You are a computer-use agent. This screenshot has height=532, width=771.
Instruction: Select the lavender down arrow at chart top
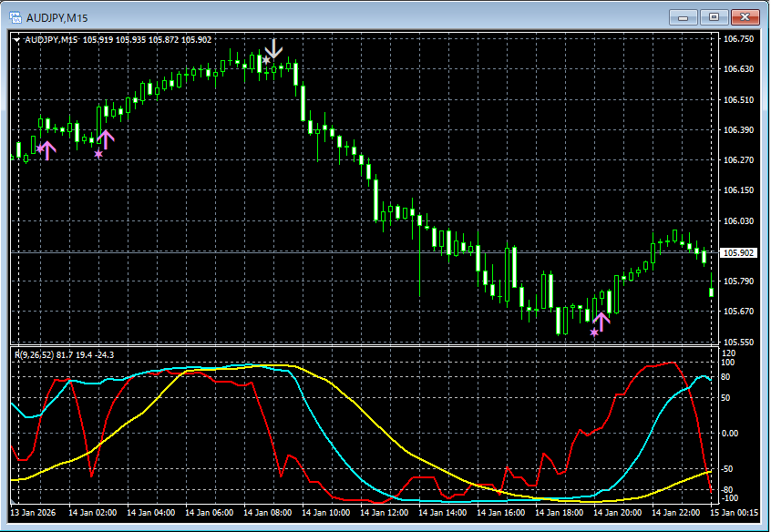point(273,48)
